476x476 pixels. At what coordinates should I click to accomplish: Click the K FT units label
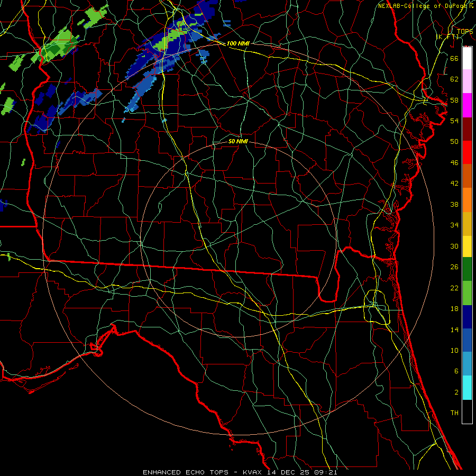point(447,36)
